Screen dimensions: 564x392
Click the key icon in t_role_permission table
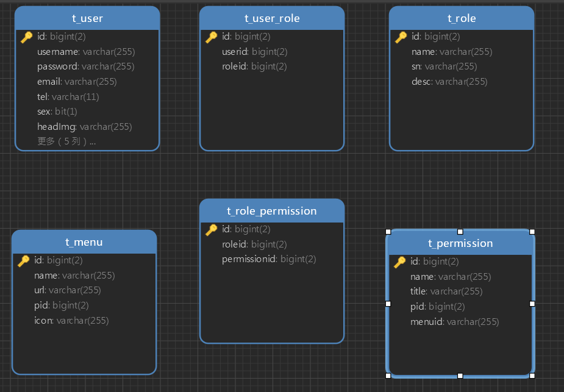[211, 230]
